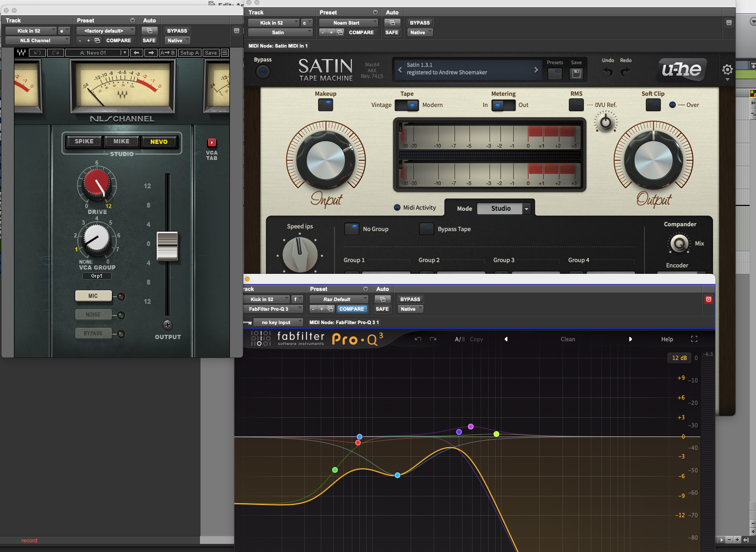
Task: Open the Satin settings gear icon
Action: point(727,70)
